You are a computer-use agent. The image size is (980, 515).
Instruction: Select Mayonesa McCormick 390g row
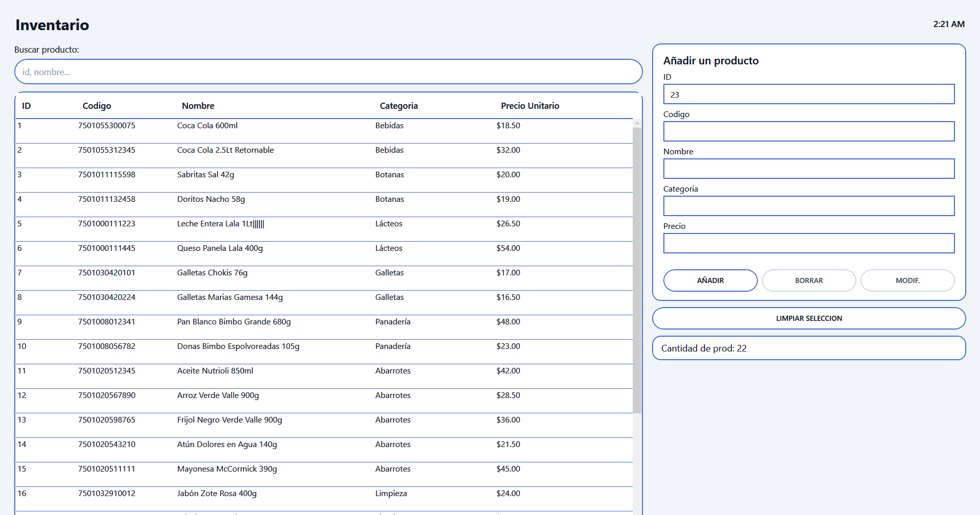(324, 475)
